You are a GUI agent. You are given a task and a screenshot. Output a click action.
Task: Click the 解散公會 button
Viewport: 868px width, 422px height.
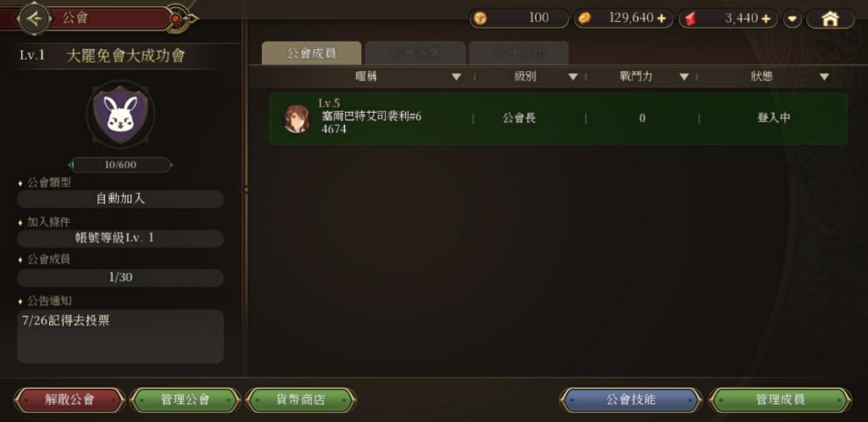point(70,400)
